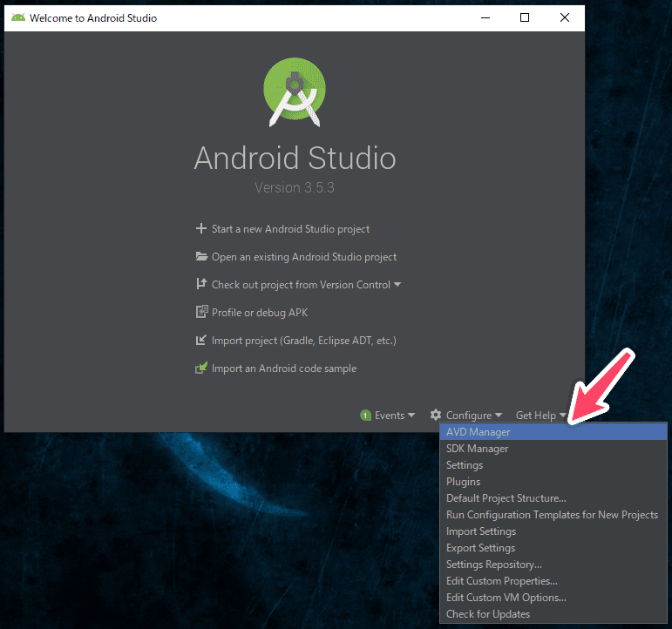The image size is (672, 629).
Task: Open an existing Android Studio project
Action: (304, 257)
